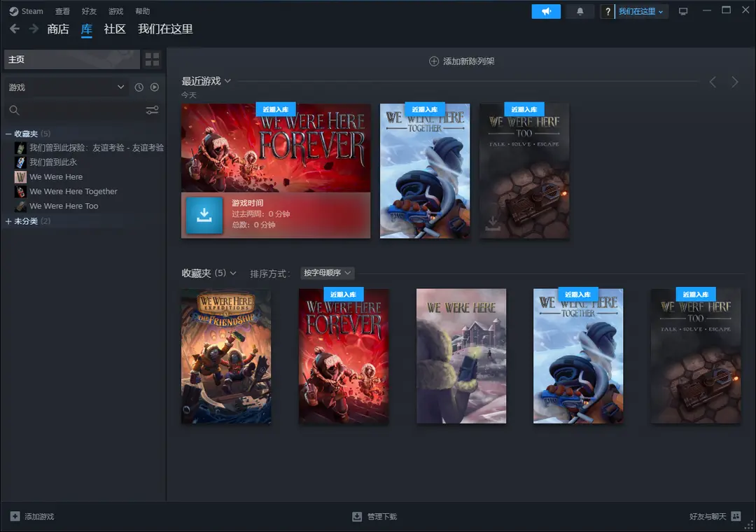Switch to the 库 tab

coord(86,29)
